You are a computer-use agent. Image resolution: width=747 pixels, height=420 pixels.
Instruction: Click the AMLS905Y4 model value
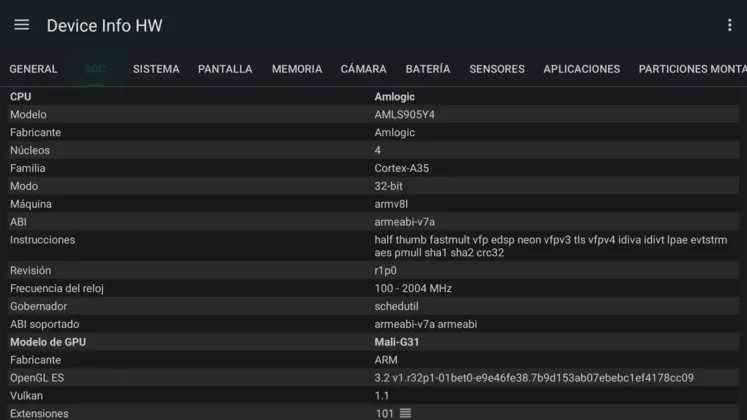404,114
